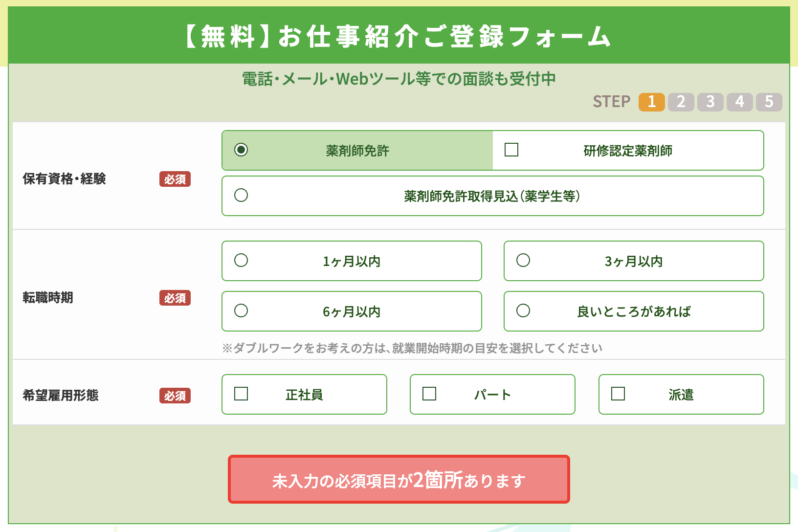Choose the 1ヶ月以内 radio button
This screenshot has width=798, height=532.
[x=241, y=260]
